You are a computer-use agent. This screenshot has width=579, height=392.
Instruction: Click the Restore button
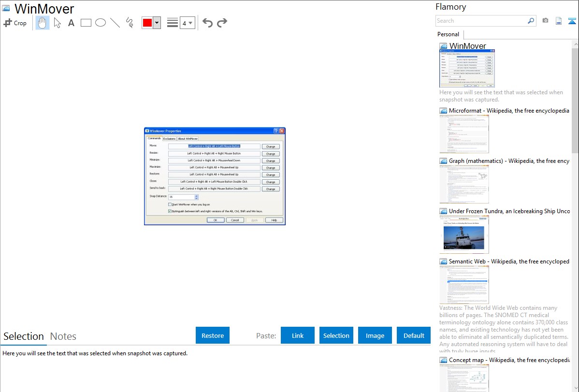pos(213,335)
